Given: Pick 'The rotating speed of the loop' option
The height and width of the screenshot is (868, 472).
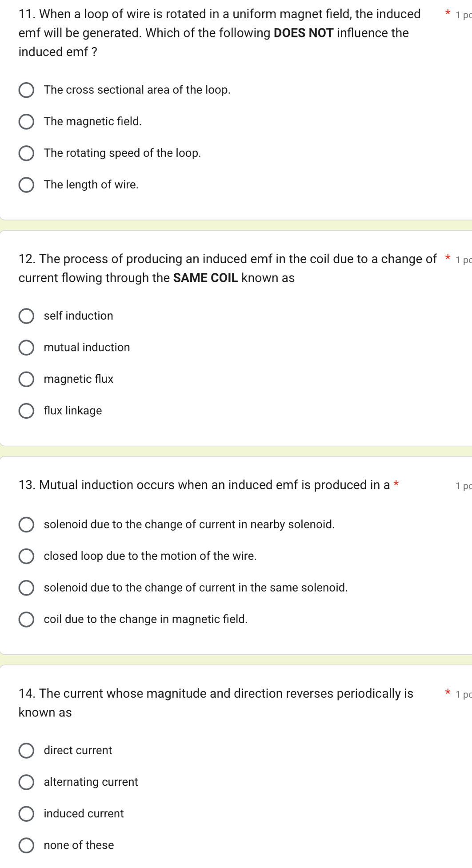Looking at the screenshot, I should click(x=26, y=153).
